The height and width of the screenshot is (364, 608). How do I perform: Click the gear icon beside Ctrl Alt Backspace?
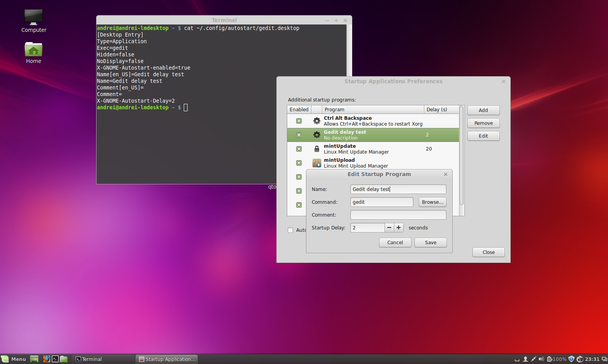click(x=316, y=121)
